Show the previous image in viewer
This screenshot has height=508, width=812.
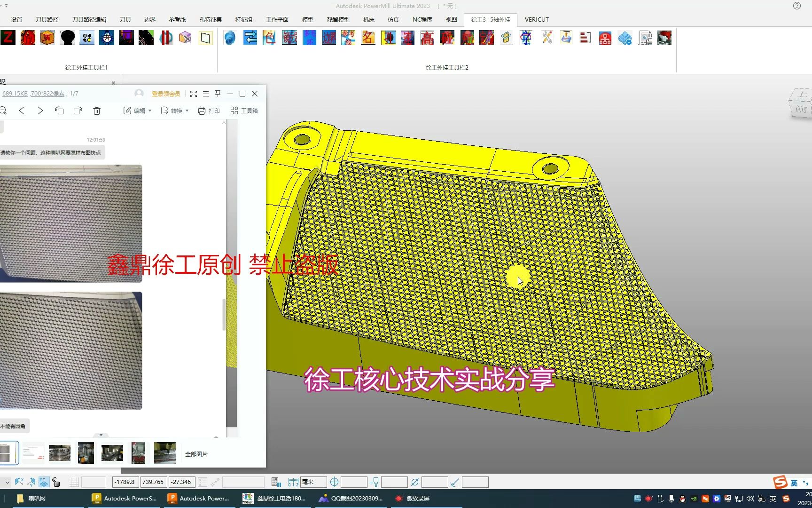22,111
